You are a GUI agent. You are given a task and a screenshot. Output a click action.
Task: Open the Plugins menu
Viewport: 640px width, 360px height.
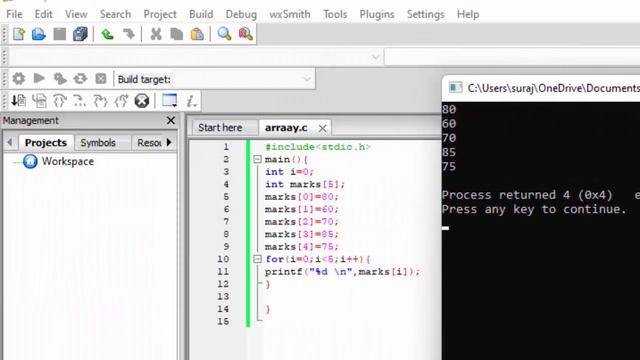[377, 14]
